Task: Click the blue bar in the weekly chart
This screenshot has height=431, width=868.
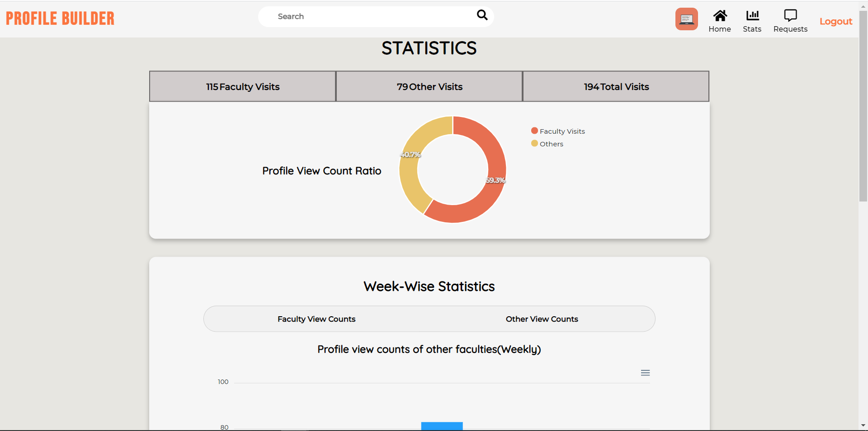Action: click(442, 427)
